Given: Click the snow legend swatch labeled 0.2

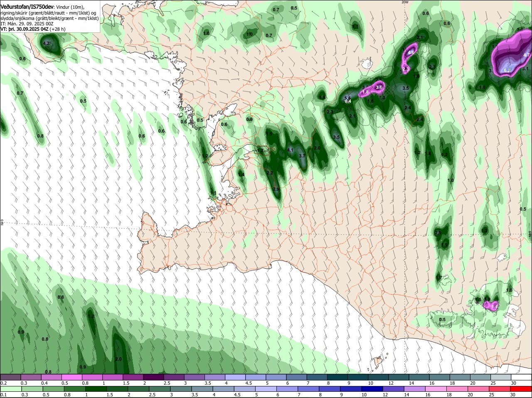Looking at the screenshot, I should [10, 377].
